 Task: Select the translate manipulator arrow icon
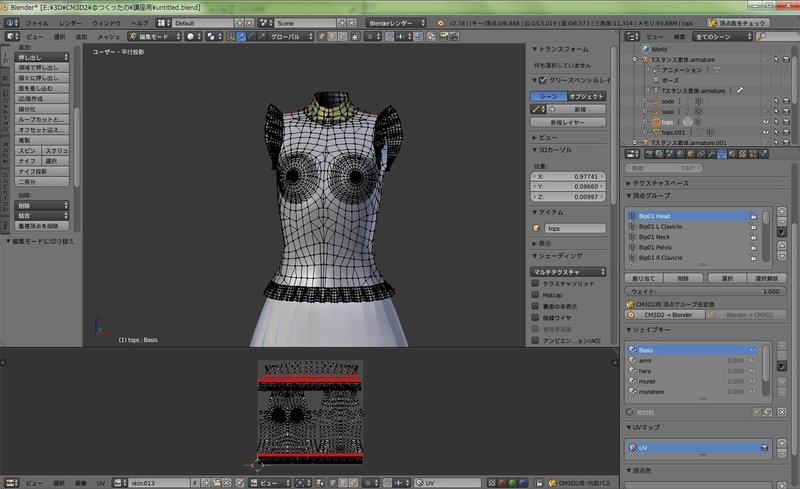tap(241, 37)
